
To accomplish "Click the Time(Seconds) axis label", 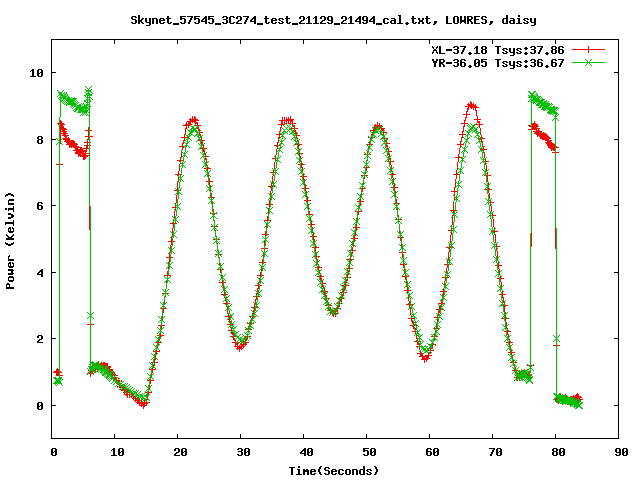I will point(333,471).
